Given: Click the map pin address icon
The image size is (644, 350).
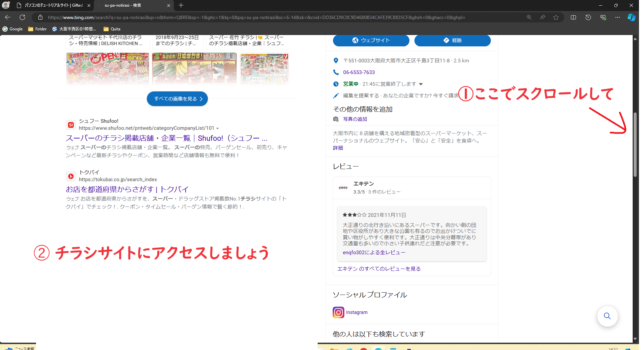Looking at the screenshot, I should tap(336, 60).
